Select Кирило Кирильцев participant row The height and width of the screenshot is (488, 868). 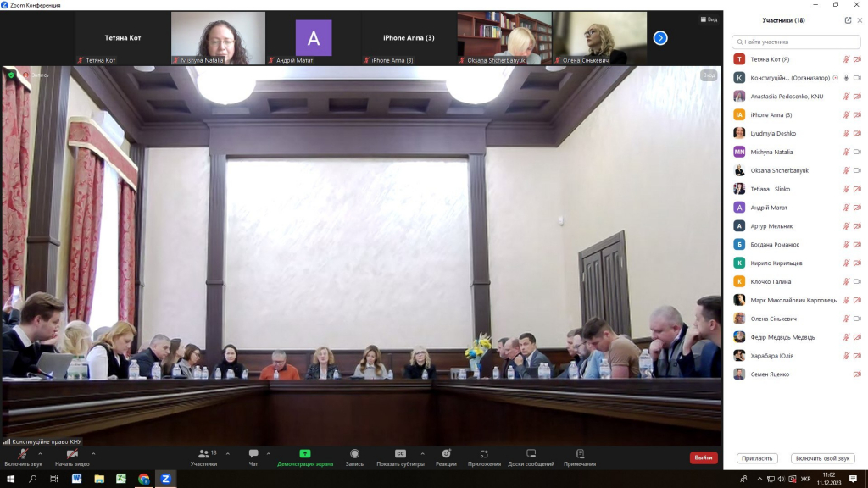[x=797, y=263]
